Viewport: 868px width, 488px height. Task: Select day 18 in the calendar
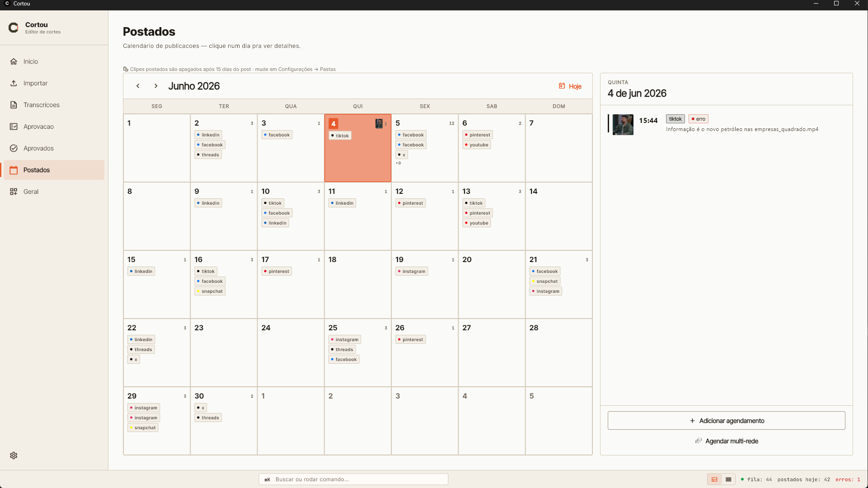pyautogui.click(x=358, y=285)
